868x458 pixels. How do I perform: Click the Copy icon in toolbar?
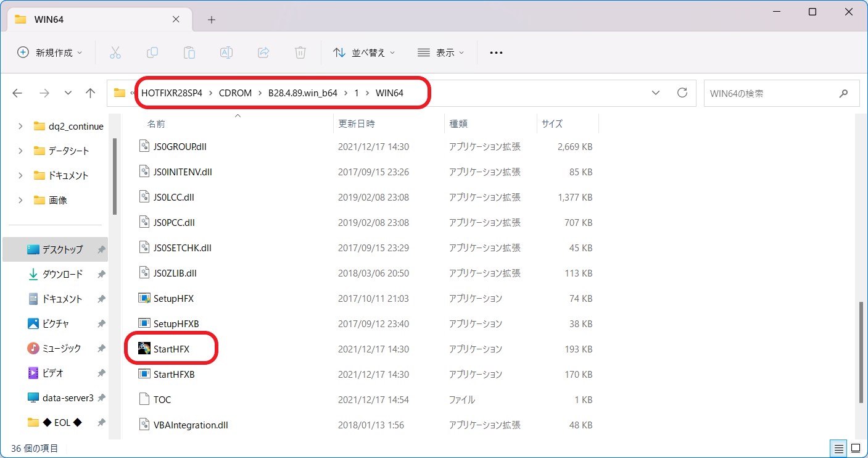pos(152,52)
